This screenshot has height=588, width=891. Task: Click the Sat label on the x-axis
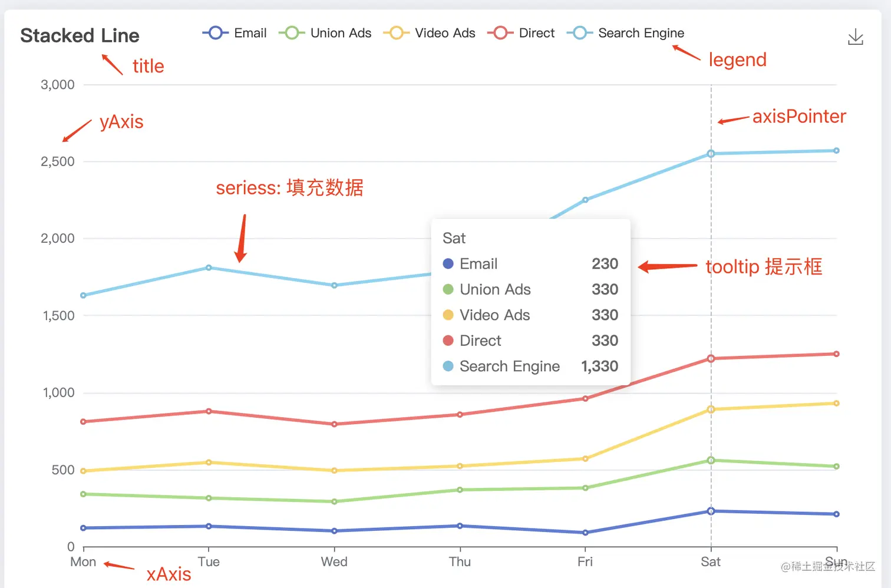click(x=711, y=561)
